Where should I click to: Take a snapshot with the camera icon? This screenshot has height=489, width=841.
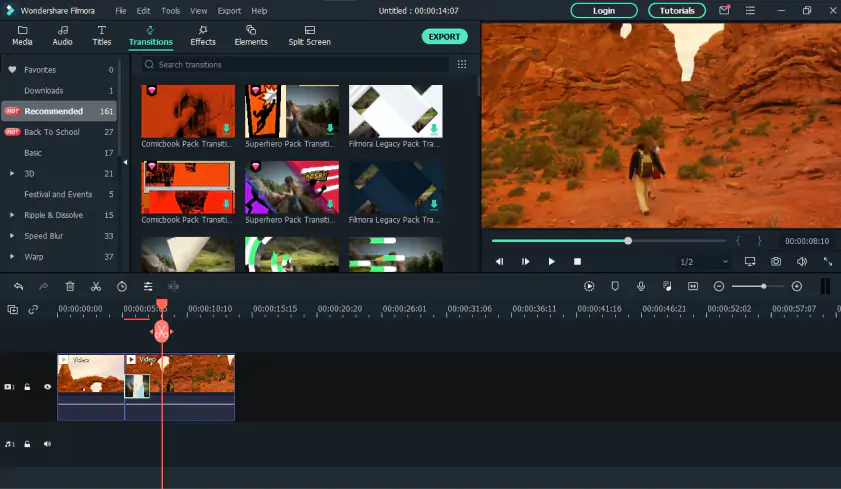point(776,261)
